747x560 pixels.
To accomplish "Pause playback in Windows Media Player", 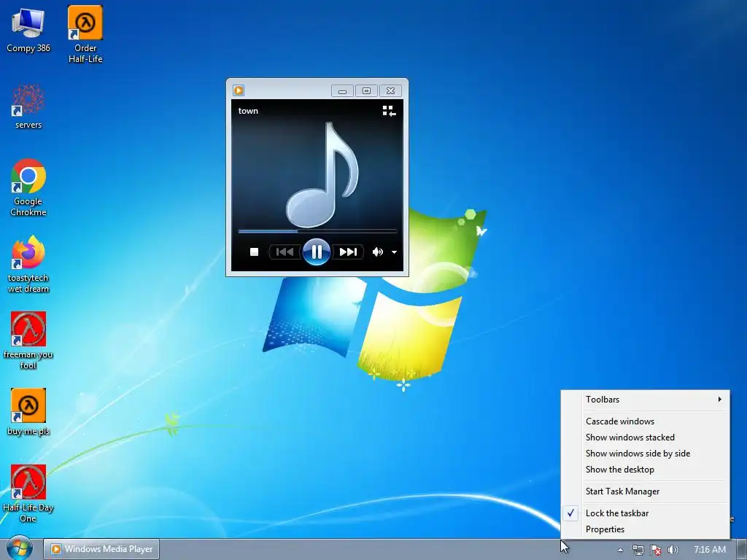I will pyautogui.click(x=317, y=252).
